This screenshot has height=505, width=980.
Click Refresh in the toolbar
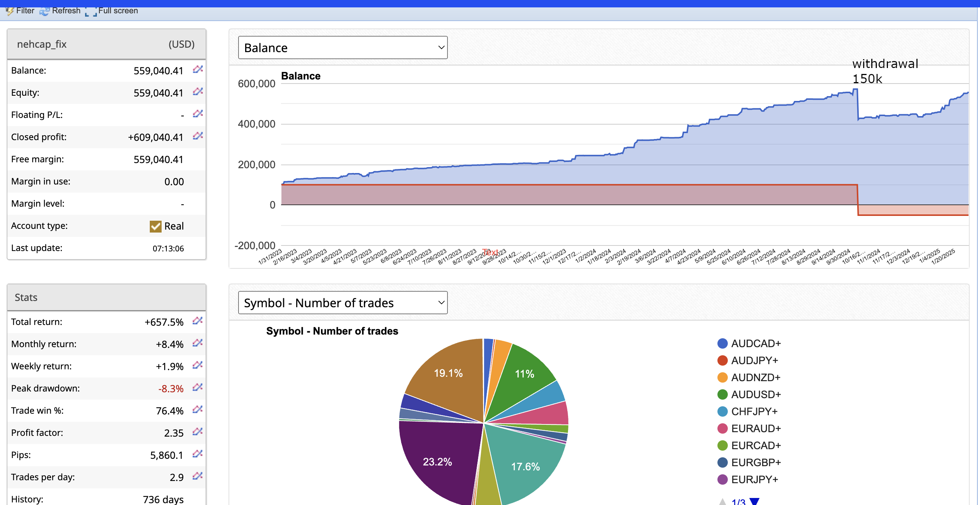pos(60,11)
